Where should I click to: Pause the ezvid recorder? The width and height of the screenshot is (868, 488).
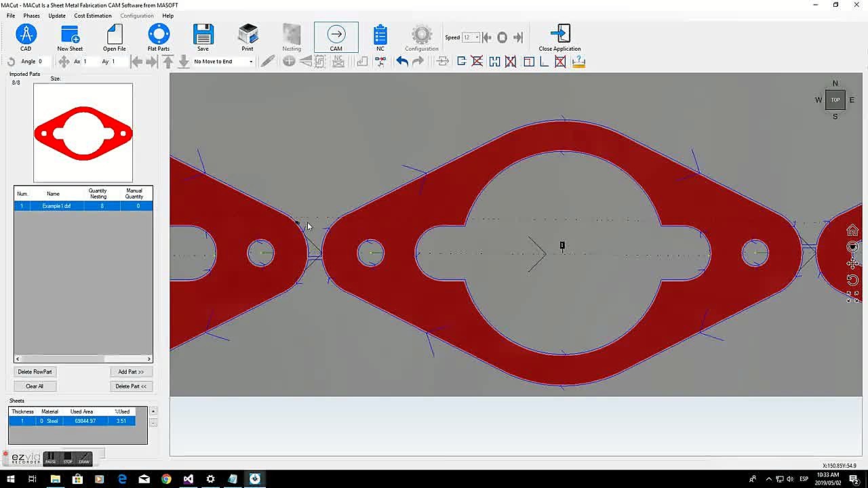click(50, 459)
